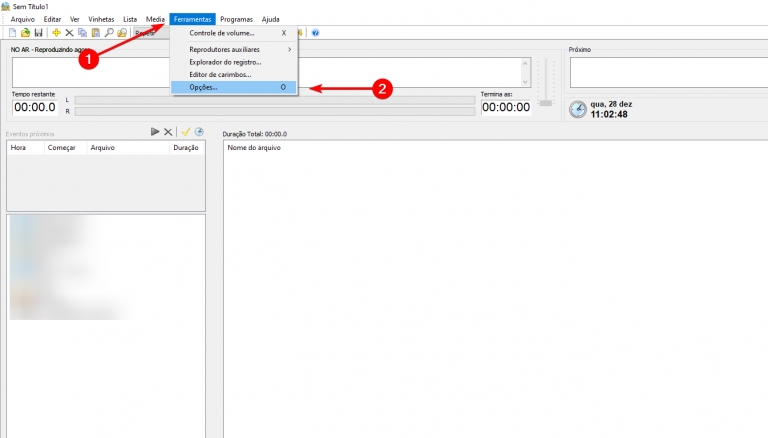Click the yellow plus Add icon
This screenshot has width=768, height=438.
point(56,33)
